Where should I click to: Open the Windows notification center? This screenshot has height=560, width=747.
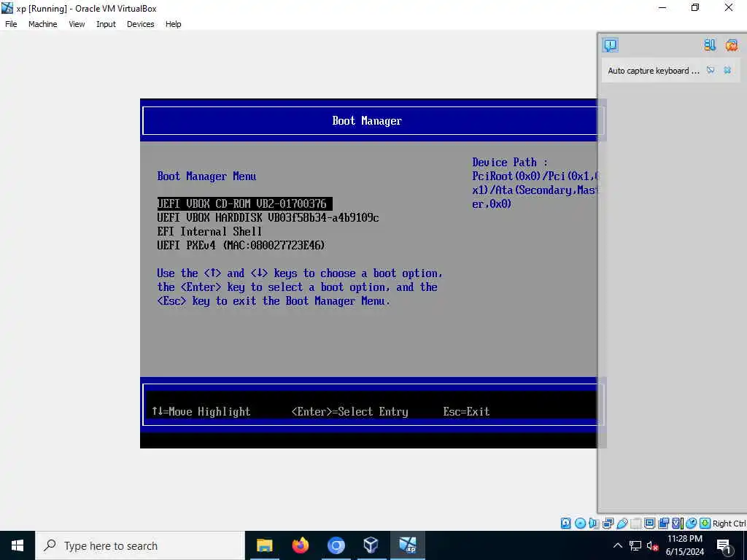tap(724, 545)
